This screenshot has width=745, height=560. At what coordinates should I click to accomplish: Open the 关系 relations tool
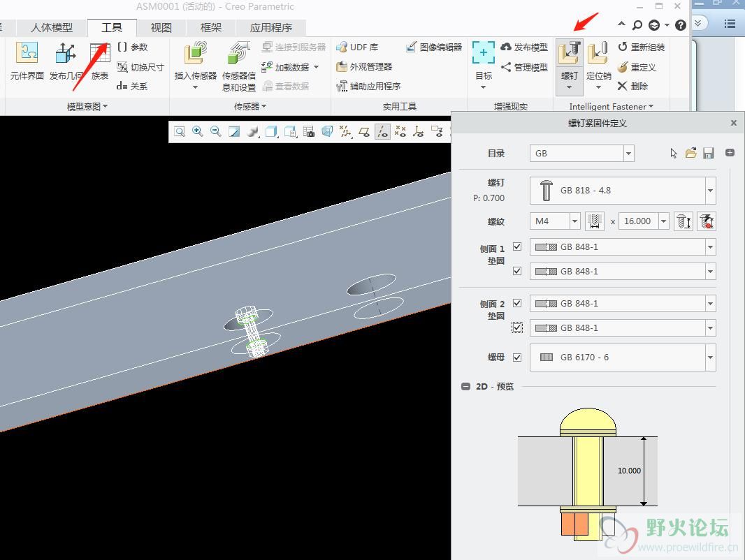[132, 86]
